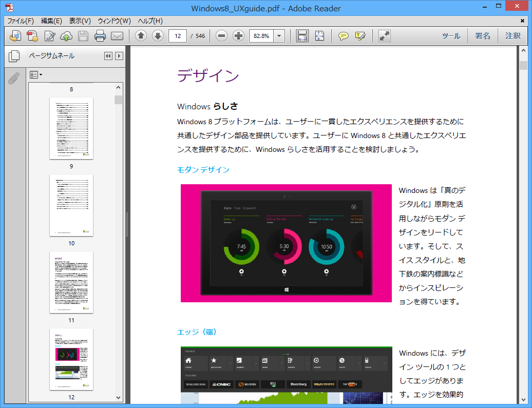
Task: Add a sticky note comment
Action: [x=343, y=36]
